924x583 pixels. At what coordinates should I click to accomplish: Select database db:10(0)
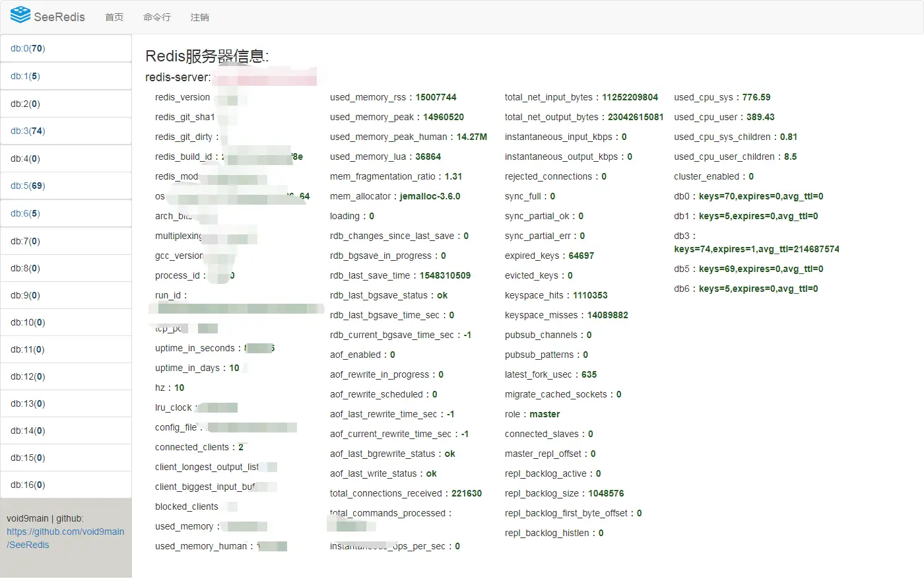click(x=66, y=322)
